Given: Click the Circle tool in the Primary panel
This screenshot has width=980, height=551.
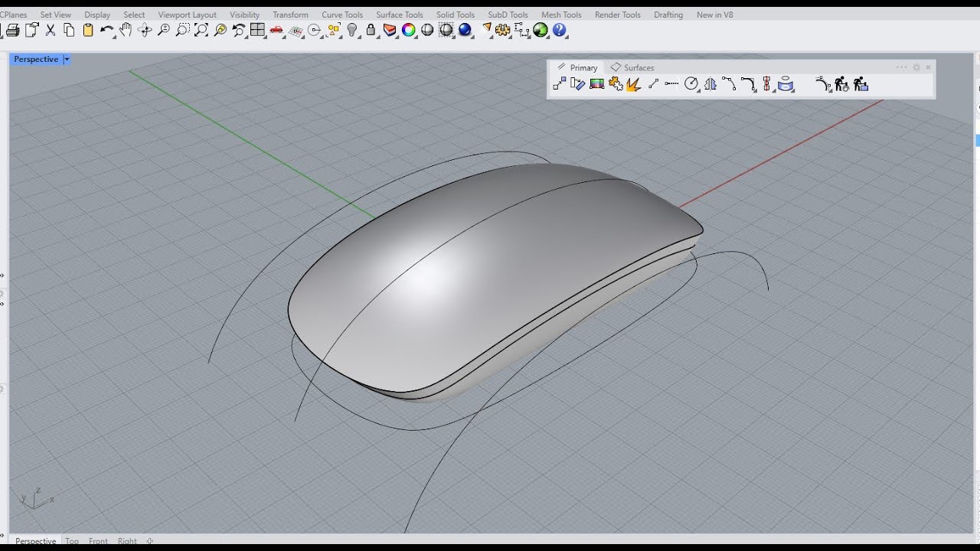Looking at the screenshot, I should coord(691,84).
